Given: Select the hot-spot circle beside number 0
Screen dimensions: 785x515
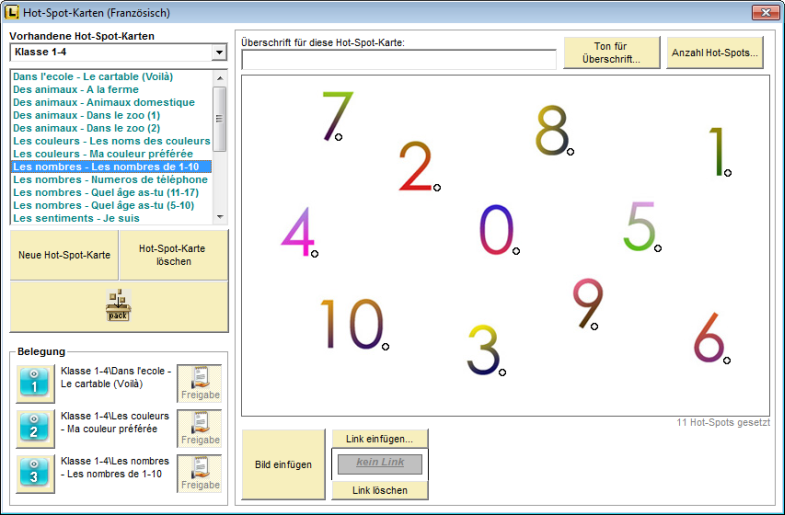Looking at the screenshot, I should [516, 252].
